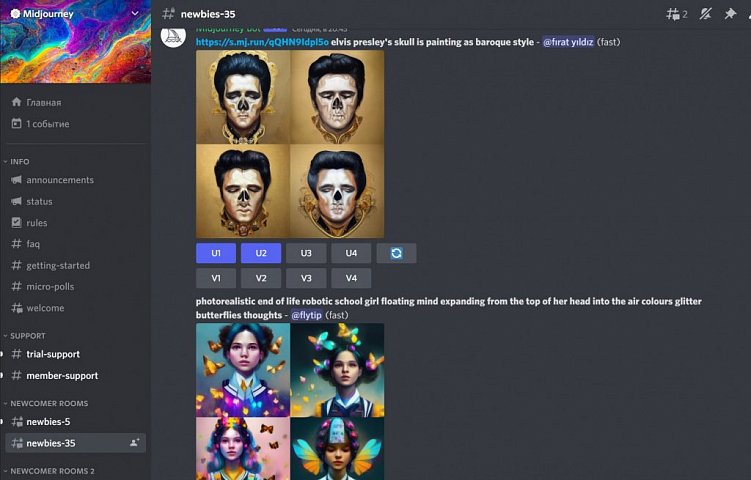Upscale the third image with U3

(306, 253)
